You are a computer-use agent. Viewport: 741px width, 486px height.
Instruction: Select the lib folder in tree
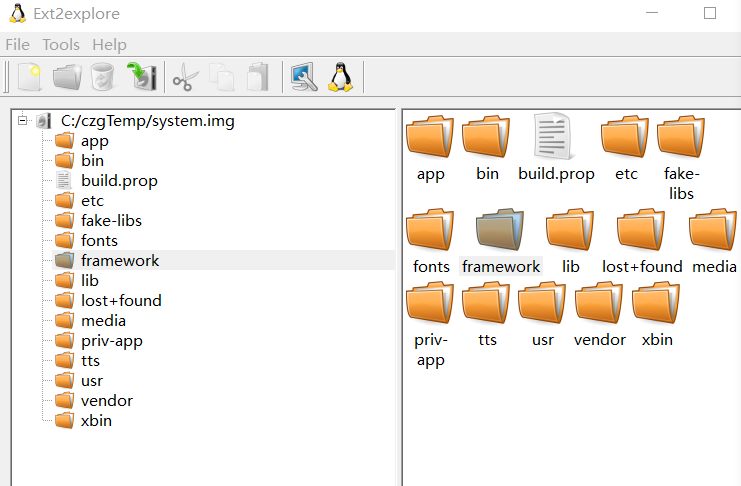90,281
